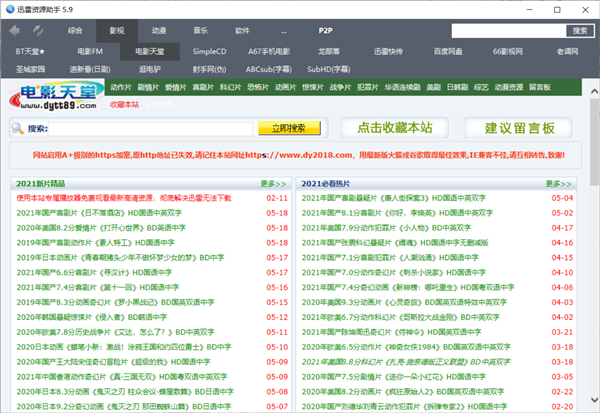
Task: Click the 迅雷资源助手 title bar app icon
Action: coord(10,9)
